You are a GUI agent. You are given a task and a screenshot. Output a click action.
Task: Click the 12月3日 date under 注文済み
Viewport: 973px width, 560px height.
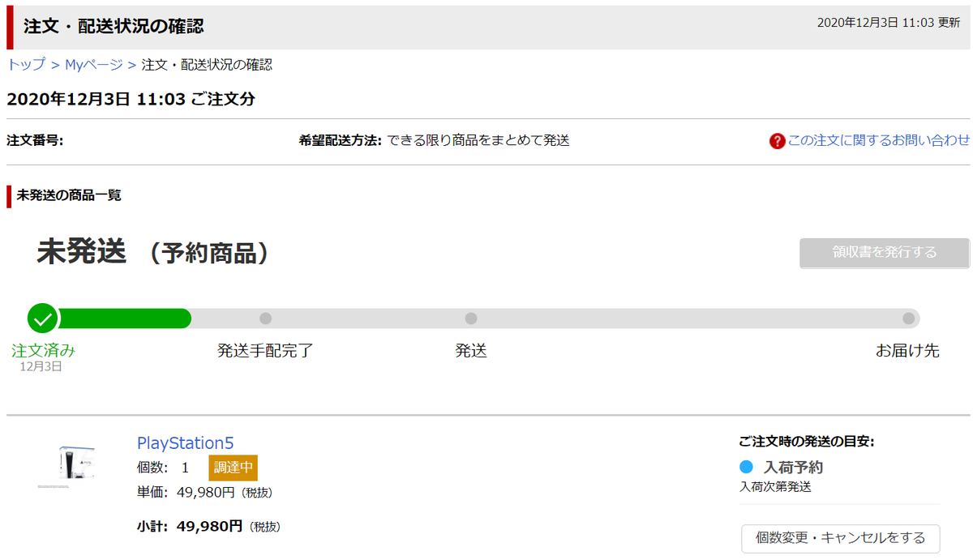pos(41,367)
